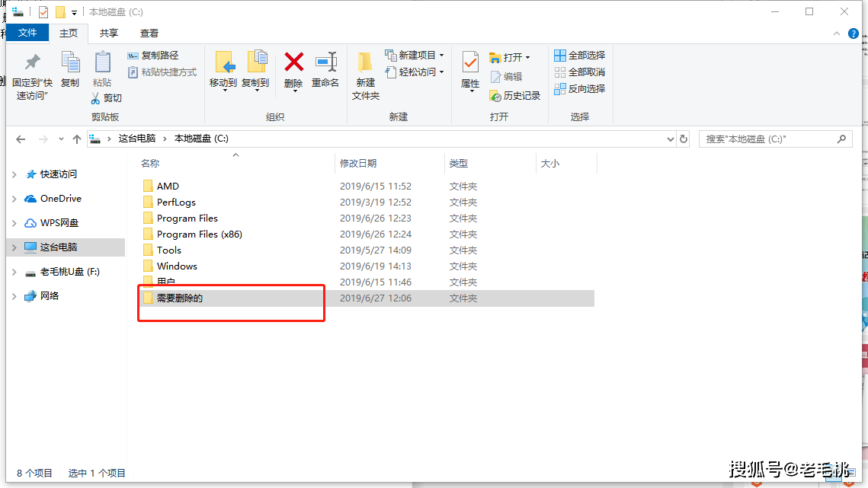This screenshot has height=488, width=868.
Task: Select OneDrive in navigation pane
Action: [53, 199]
